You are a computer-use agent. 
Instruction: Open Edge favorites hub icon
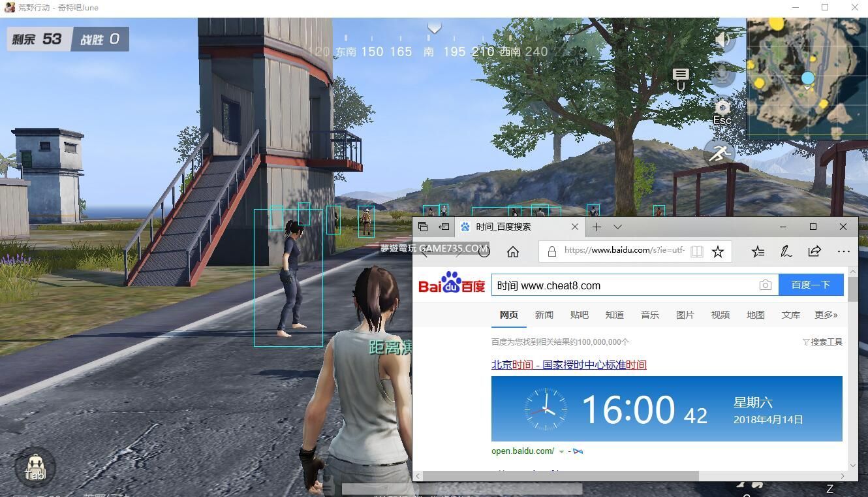(x=758, y=252)
